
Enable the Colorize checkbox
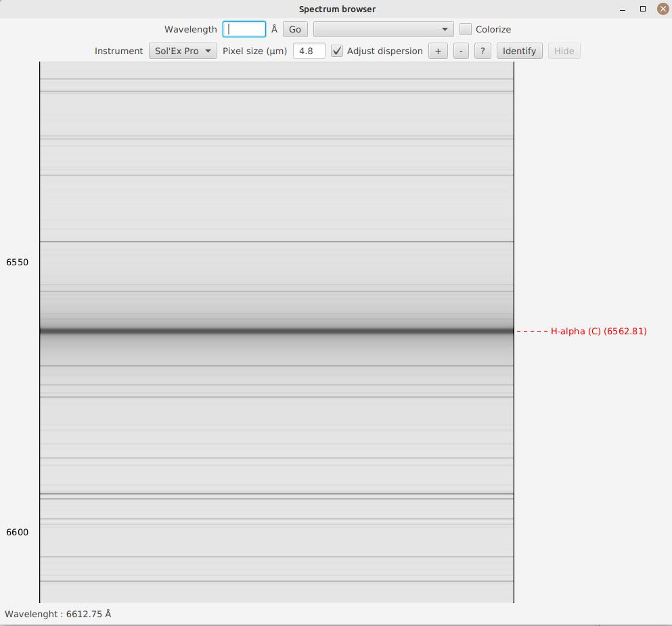(466, 29)
